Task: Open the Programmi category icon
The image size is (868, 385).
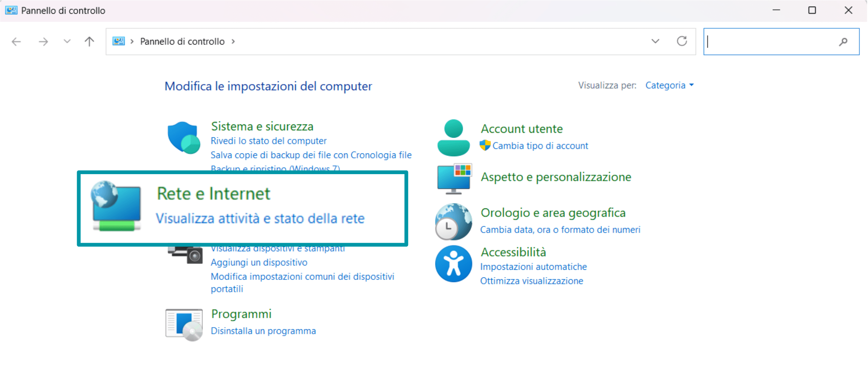Action: tap(184, 323)
